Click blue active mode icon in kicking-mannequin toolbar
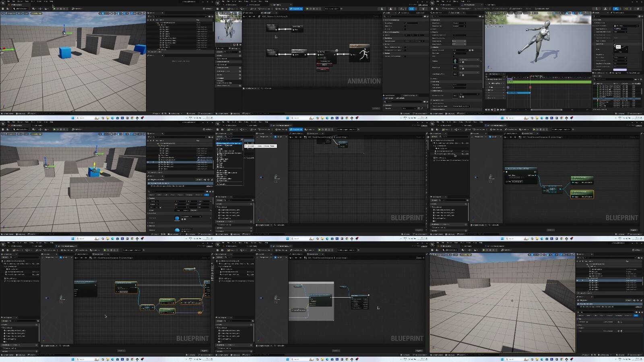Viewport: 644px width, 362px height. pyautogui.click(x=616, y=8)
